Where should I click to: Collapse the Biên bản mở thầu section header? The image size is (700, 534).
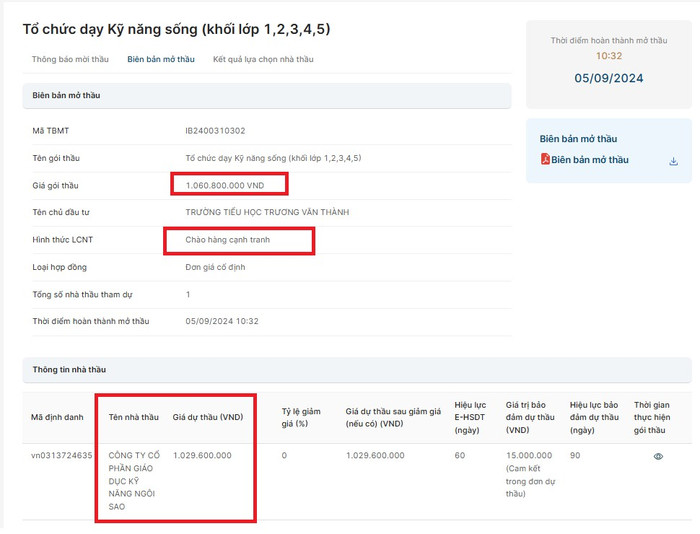tap(266, 96)
